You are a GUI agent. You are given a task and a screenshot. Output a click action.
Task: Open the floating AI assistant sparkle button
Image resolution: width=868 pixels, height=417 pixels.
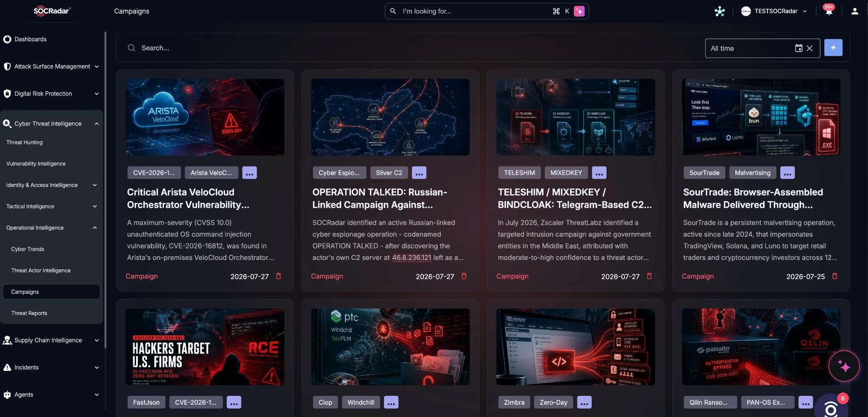[844, 366]
